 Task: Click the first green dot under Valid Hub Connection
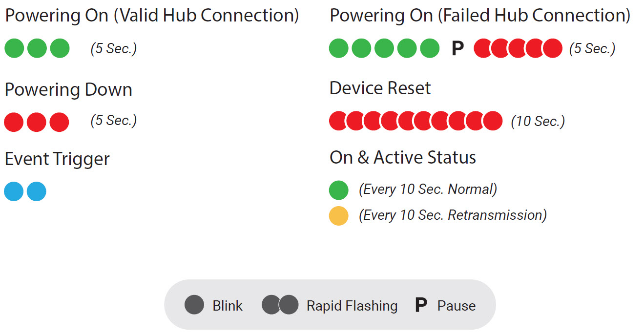point(14,48)
